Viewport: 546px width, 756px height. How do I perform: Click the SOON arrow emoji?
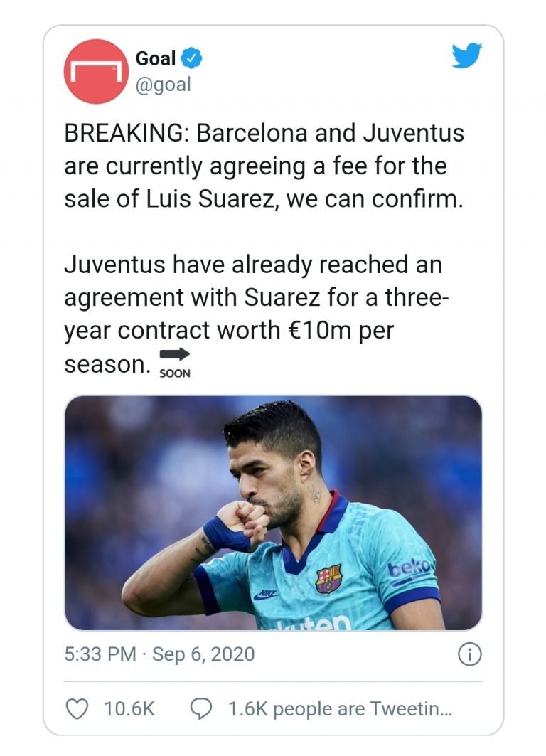click(x=174, y=363)
